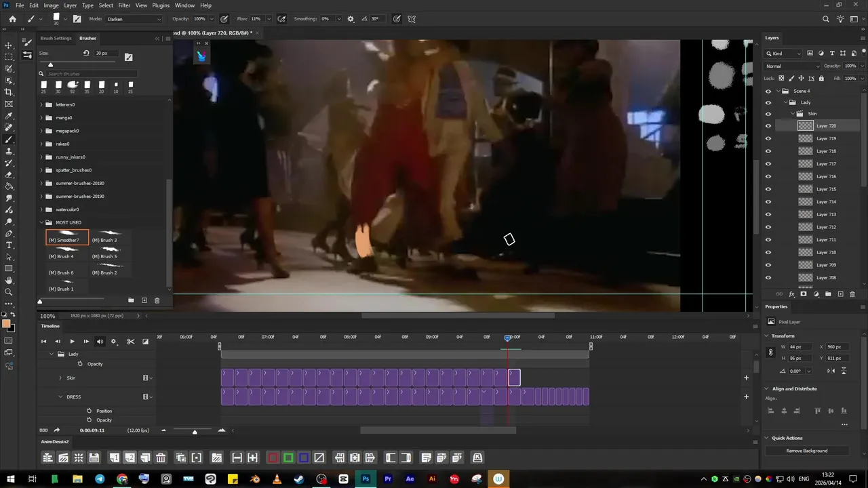Expand the Skin track in timeline

pyautogui.click(x=60, y=378)
